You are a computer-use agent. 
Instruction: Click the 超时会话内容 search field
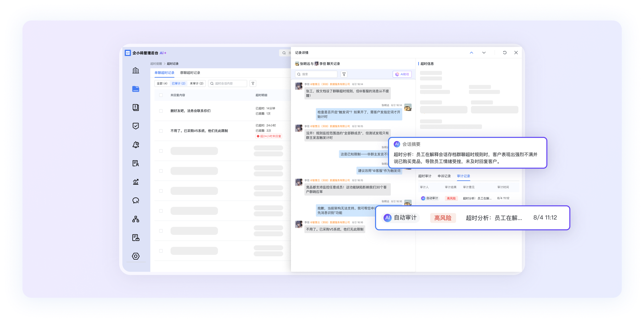click(x=229, y=83)
